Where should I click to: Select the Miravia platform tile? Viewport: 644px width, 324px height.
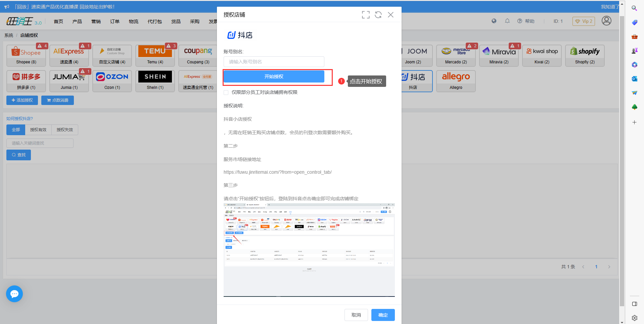pos(499,56)
